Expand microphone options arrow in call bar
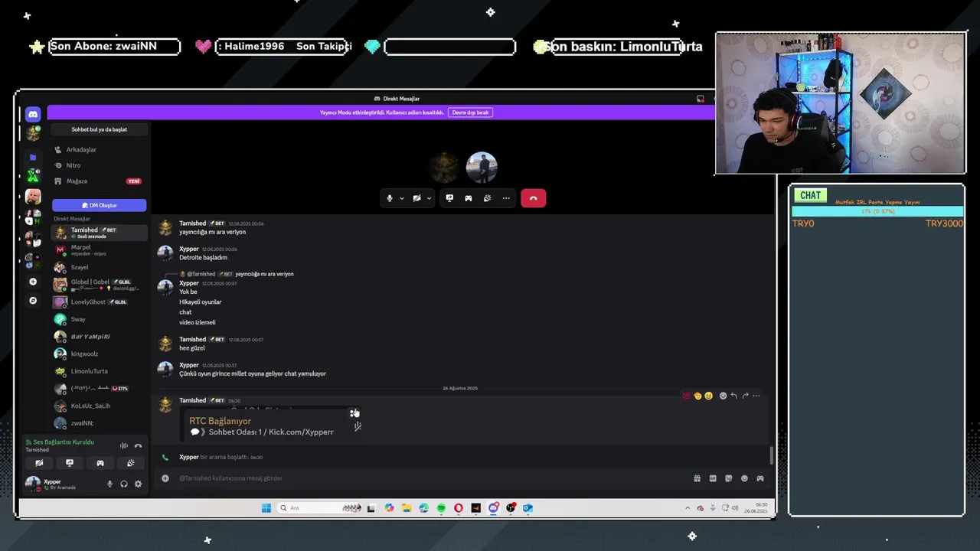980x551 pixels. click(402, 198)
